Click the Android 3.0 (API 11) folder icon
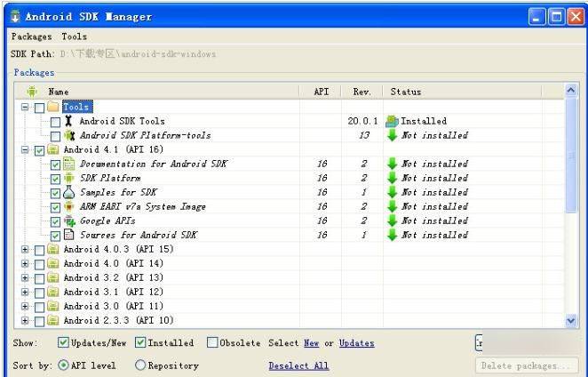 pos(53,306)
